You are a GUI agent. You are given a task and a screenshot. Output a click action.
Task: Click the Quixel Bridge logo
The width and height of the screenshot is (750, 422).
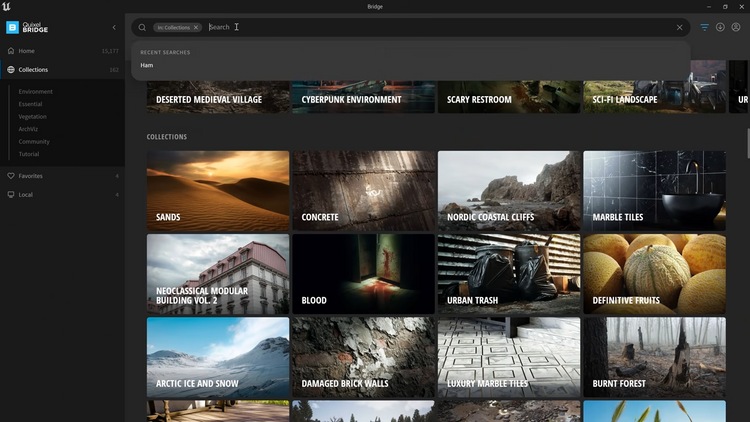27,27
